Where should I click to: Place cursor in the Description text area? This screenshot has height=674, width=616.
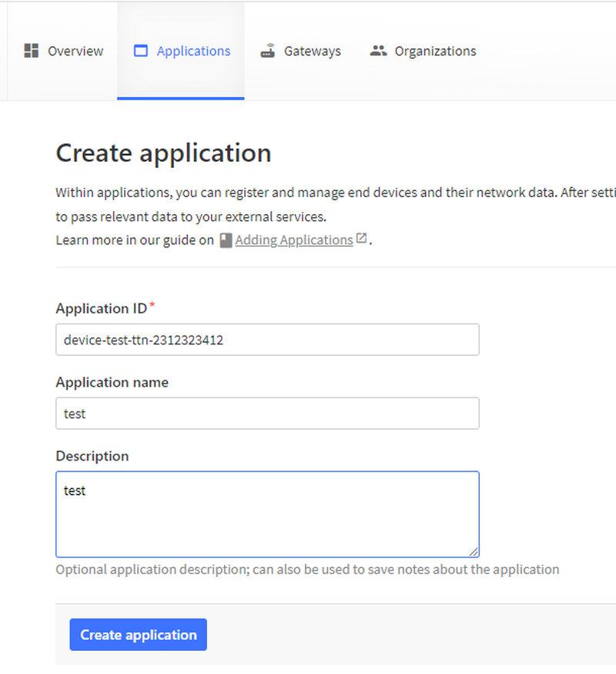267,514
